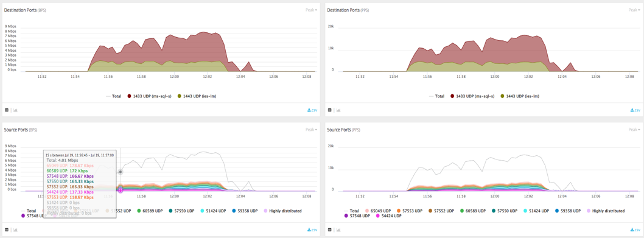The width and height of the screenshot is (644, 238).
Task: Select chart view icon in Source Ports PPS
Action: [338, 229]
